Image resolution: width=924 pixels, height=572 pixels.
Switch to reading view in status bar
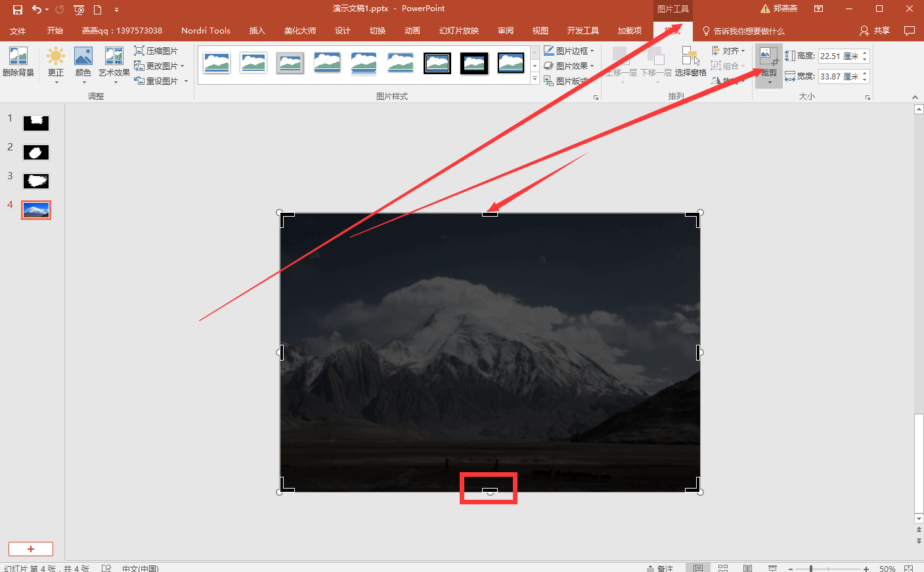[747, 568]
